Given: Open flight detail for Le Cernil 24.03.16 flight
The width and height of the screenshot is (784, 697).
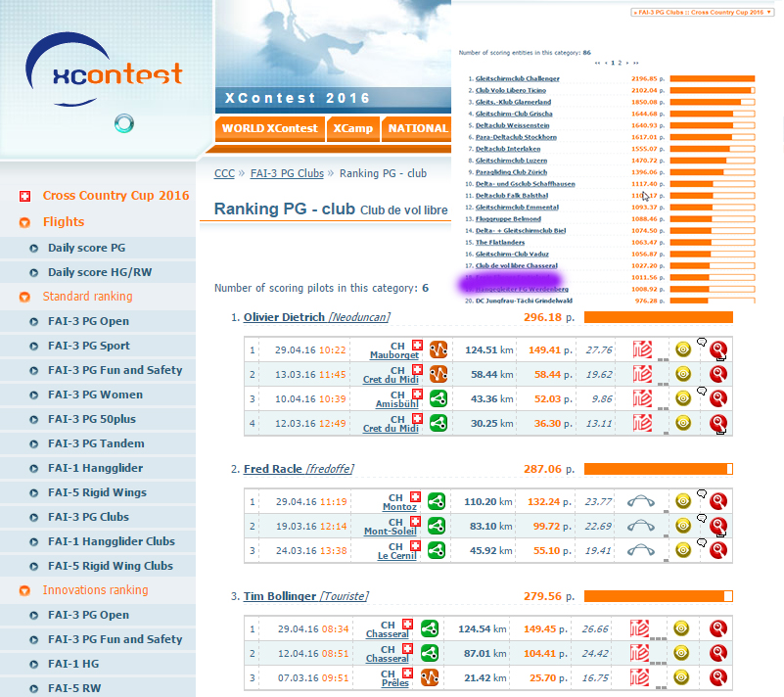Looking at the screenshot, I should coord(718,550).
